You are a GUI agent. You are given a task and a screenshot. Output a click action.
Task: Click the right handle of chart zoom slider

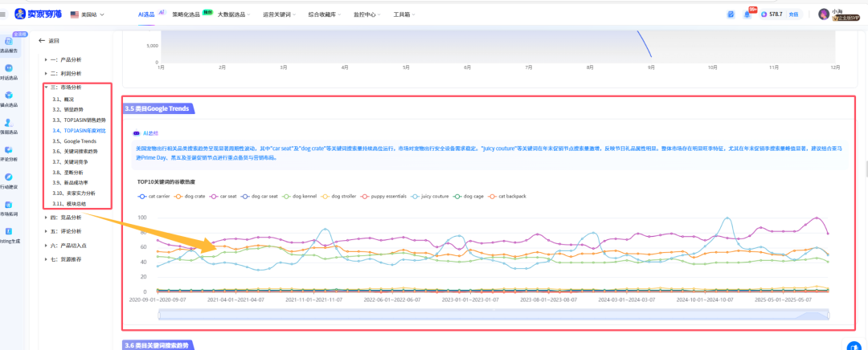[x=829, y=315]
